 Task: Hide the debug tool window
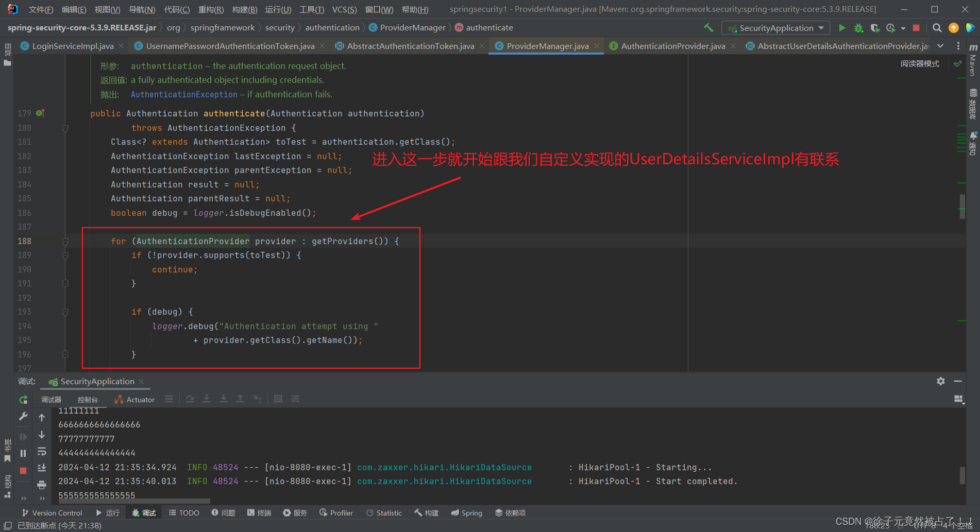(x=958, y=381)
